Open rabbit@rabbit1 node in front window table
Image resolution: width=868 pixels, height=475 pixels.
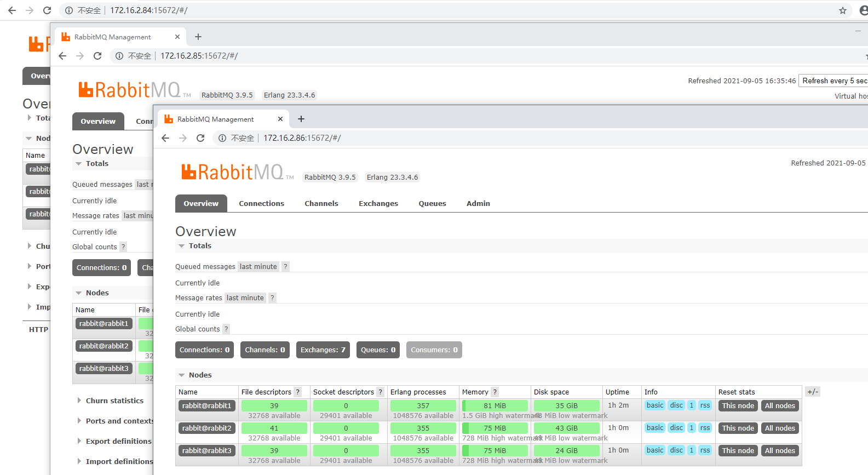click(207, 406)
